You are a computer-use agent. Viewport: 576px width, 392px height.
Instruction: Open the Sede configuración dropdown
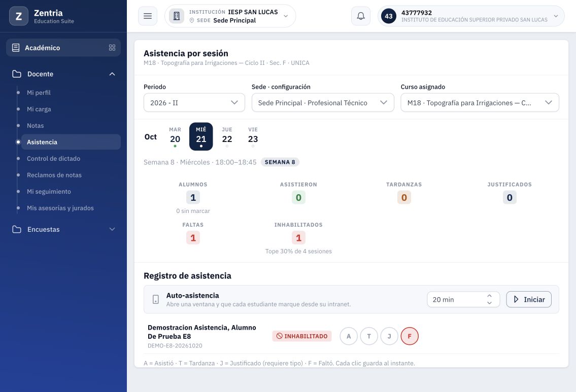pyautogui.click(x=323, y=103)
